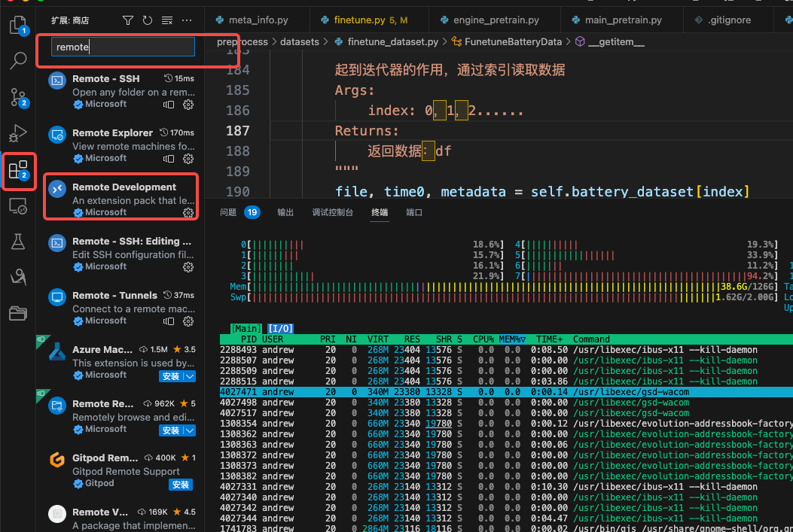793x532 pixels.
Task: Switch to finetune.py editor tab
Action: 369,20
